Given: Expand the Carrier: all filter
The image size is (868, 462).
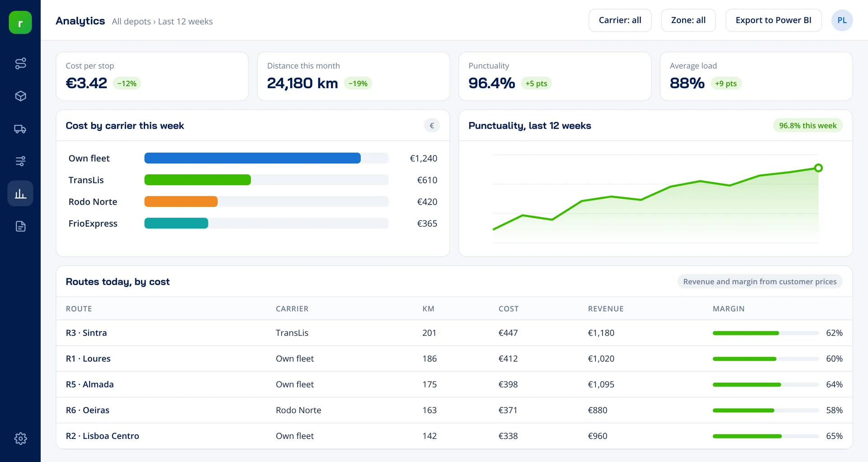Looking at the screenshot, I should (x=620, y=20).
